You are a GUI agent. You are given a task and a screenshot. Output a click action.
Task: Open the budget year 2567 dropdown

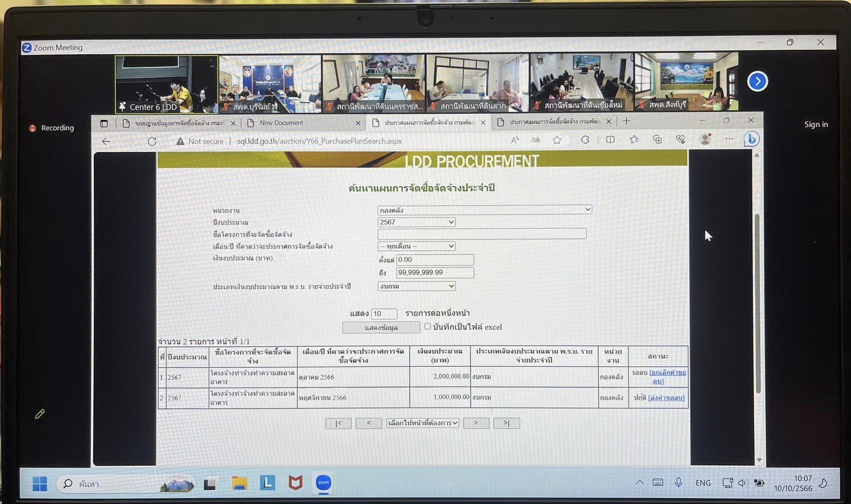(x=416, y=222)
